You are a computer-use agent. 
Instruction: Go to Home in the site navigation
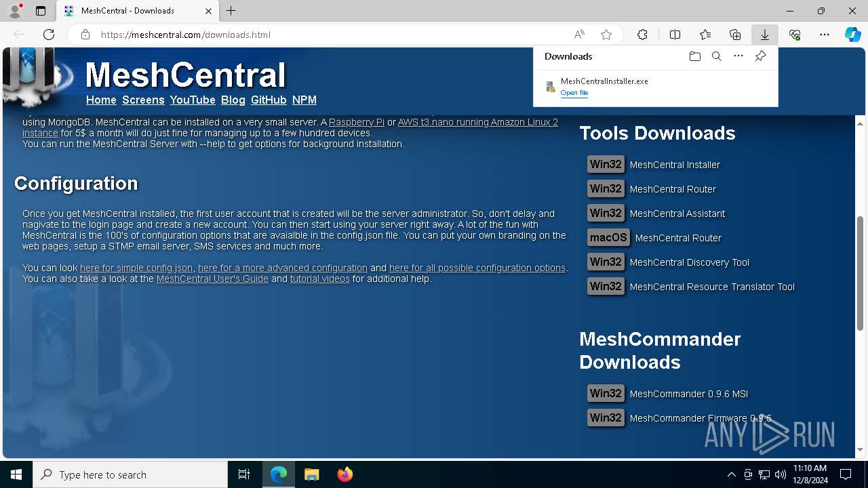click(x=101, y=100)
